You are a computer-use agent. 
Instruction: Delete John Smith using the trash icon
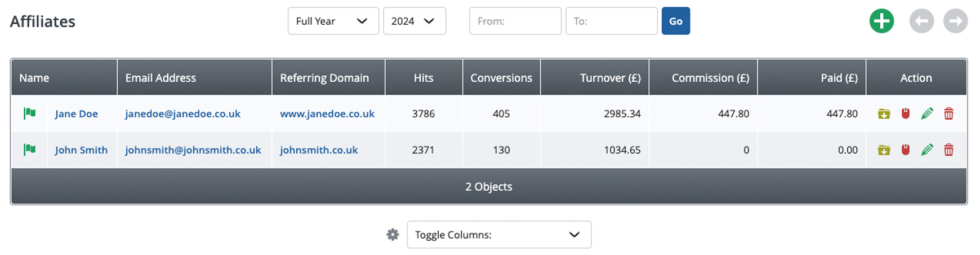(x=948, y=150)
